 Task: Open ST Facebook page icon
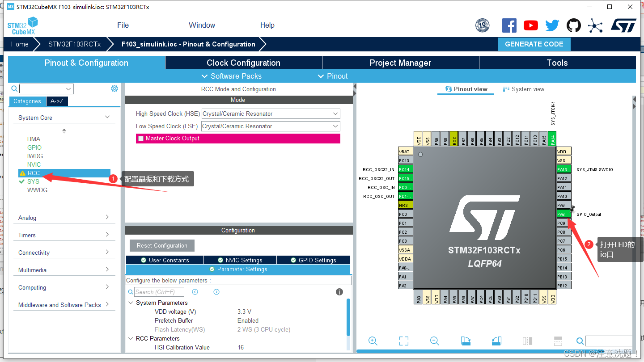509,25
